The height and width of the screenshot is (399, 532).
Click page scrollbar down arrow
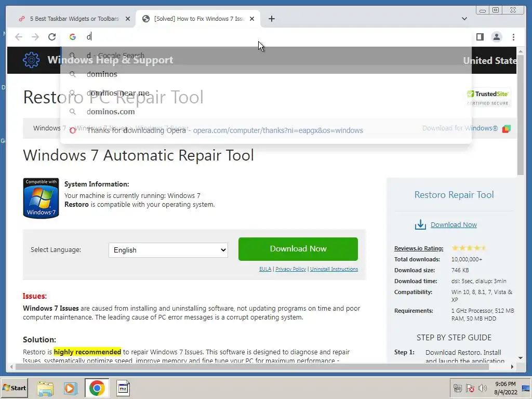tap(521, 358)
